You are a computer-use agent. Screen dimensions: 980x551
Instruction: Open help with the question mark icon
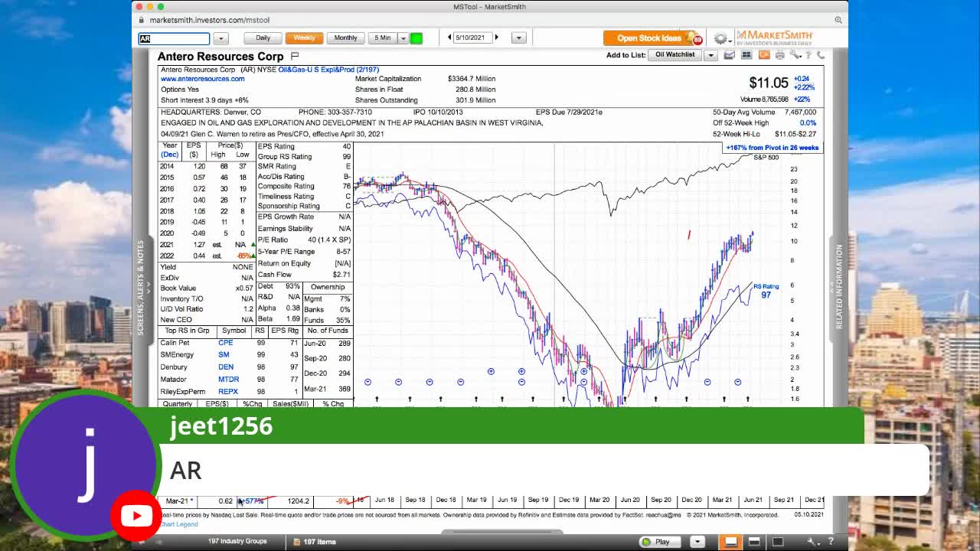(807, 55)
